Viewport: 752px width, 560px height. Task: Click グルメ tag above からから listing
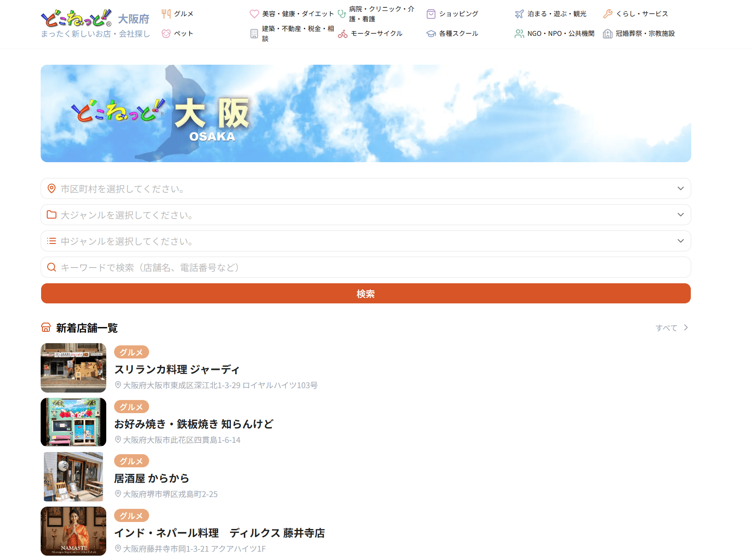[132, 461]
